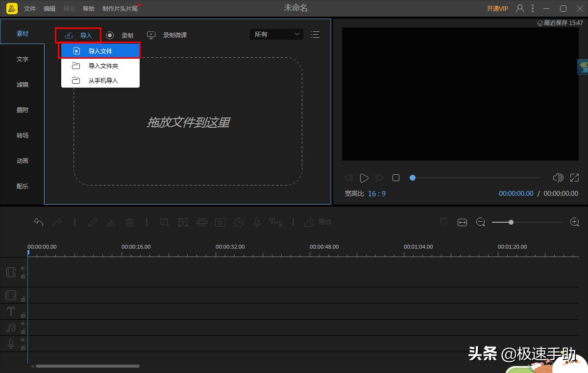Mute the main video track
The height and width of the screenshot is (373, 588).
[x=23, y=268]
